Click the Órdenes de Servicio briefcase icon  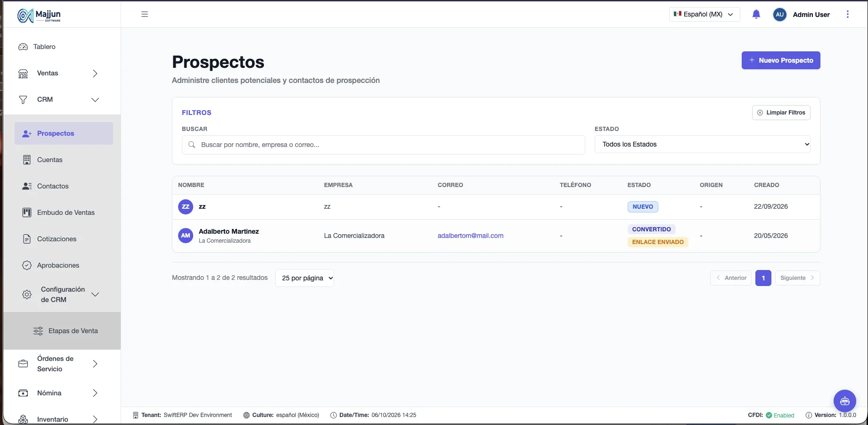click(x=23, y=364)
